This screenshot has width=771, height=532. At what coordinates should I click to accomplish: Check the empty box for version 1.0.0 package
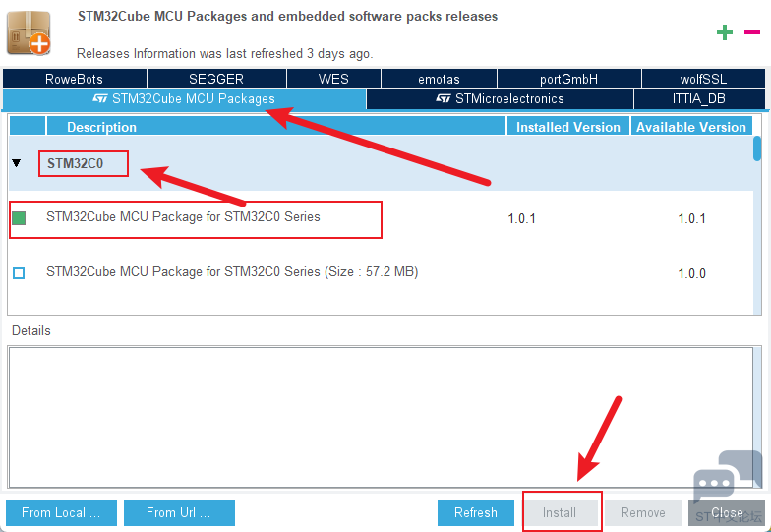[19, 273]
